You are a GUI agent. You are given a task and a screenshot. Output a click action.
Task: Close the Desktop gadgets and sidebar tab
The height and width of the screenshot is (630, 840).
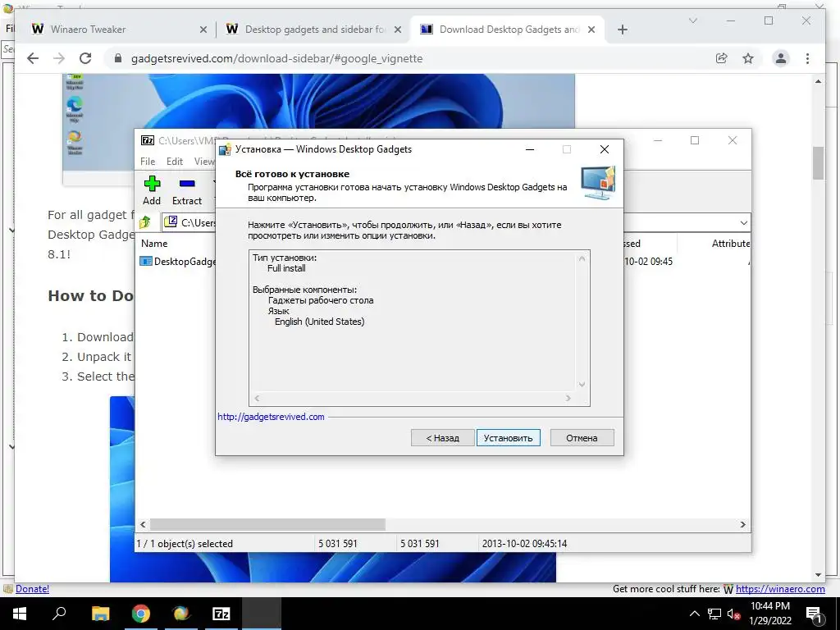click(x=398, y=30)
